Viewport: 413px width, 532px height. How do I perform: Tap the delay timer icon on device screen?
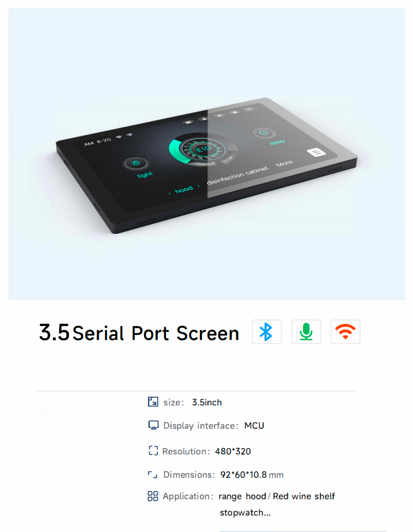(263, 133)
